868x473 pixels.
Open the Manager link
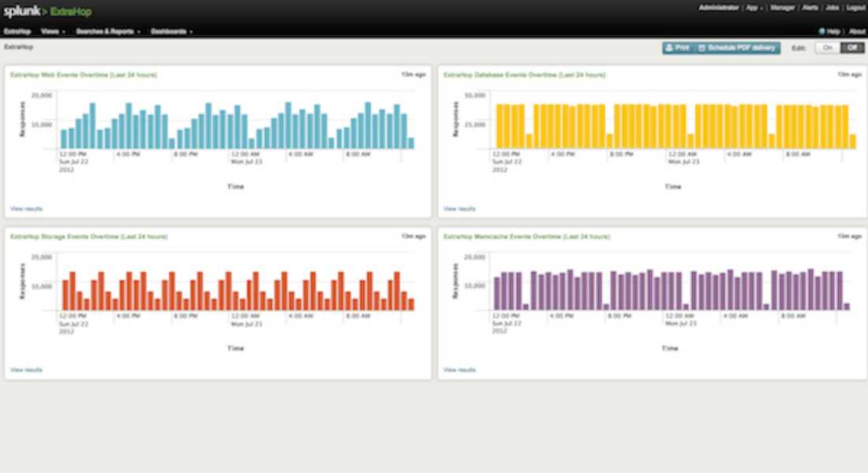[782, 8]
